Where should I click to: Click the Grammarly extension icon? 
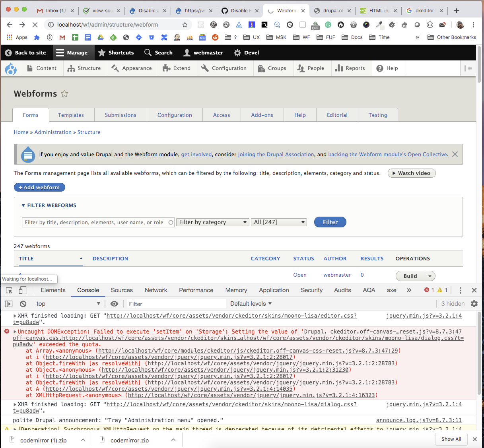click(328, 25)
